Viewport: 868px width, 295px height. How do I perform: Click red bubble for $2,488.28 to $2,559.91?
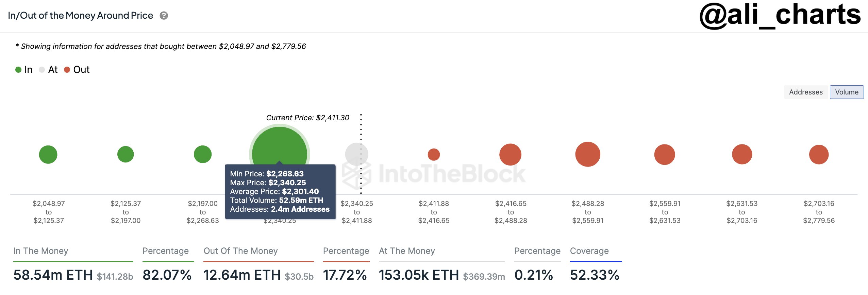[587, 154]
